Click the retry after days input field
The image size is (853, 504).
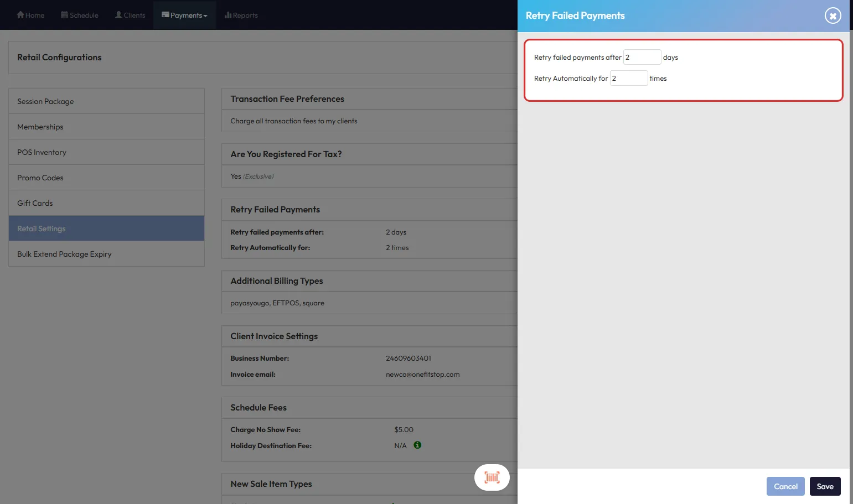point(642,57)
